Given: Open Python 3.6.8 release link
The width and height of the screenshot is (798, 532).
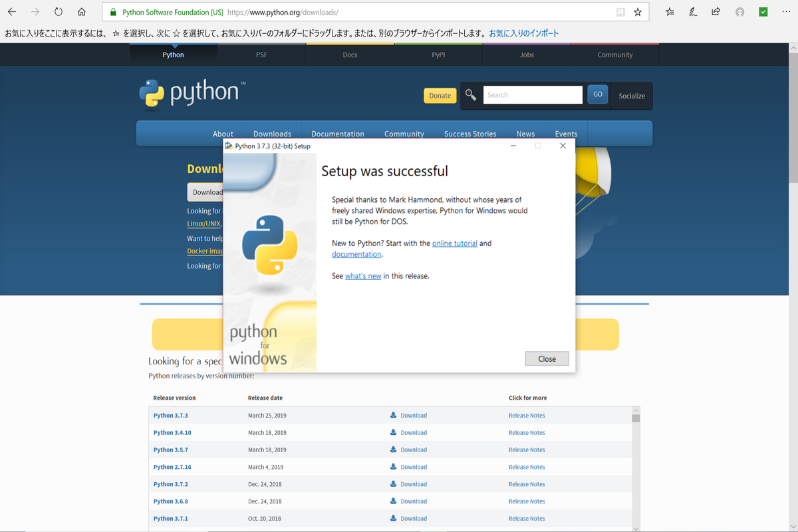Looking at the screenshot, I should point(171,502).
